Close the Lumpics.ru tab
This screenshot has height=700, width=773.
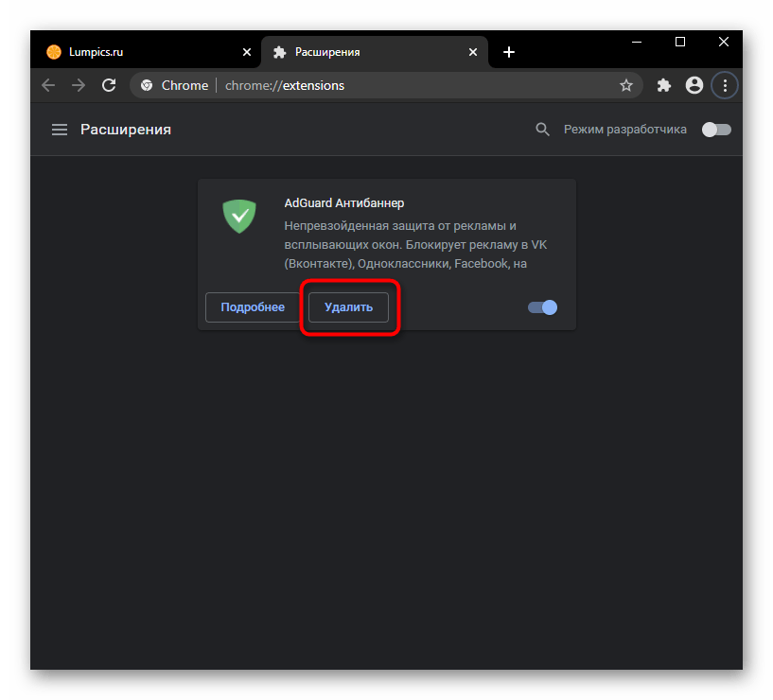coord(247,52)
